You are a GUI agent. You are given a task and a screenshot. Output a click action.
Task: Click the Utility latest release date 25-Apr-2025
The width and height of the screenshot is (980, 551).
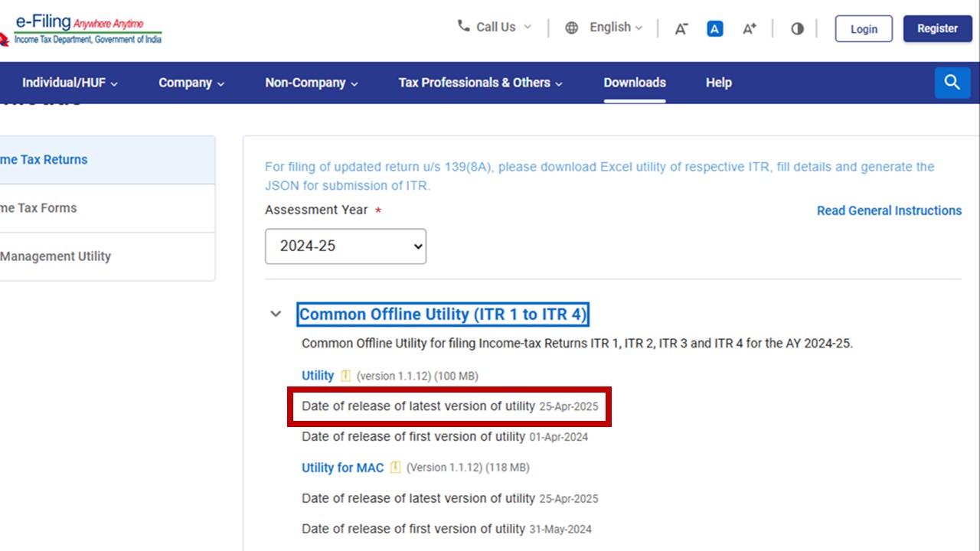click(x=569, y=406)
